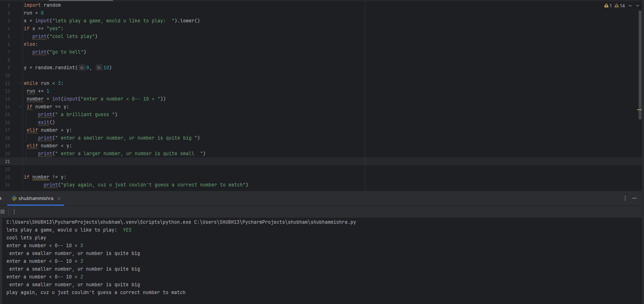Click the last 'enter a smaller number' console line

click(x=75, y=285)
